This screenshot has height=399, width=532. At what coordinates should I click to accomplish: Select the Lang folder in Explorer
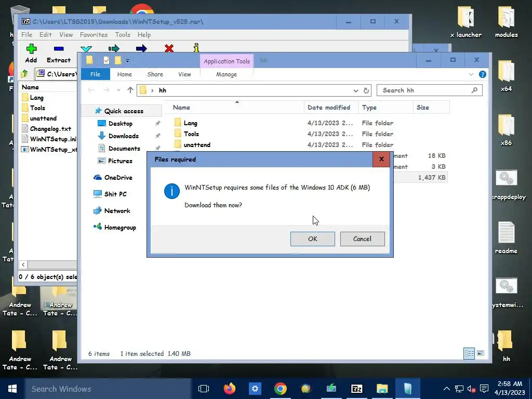pos(190,123)
